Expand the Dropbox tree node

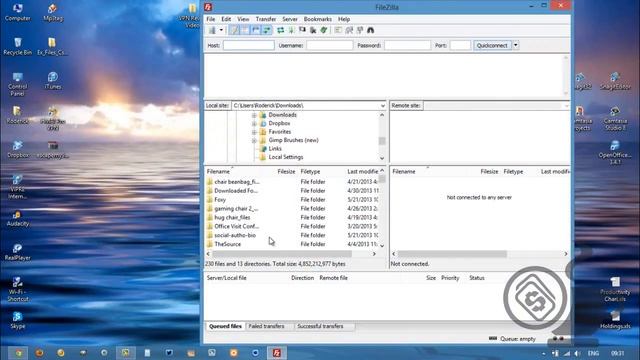pyautogui.click(x=254, y=123)
